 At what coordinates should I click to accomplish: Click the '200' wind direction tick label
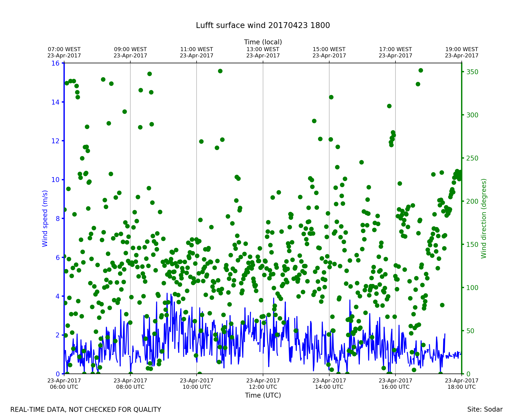pos(472,202)
